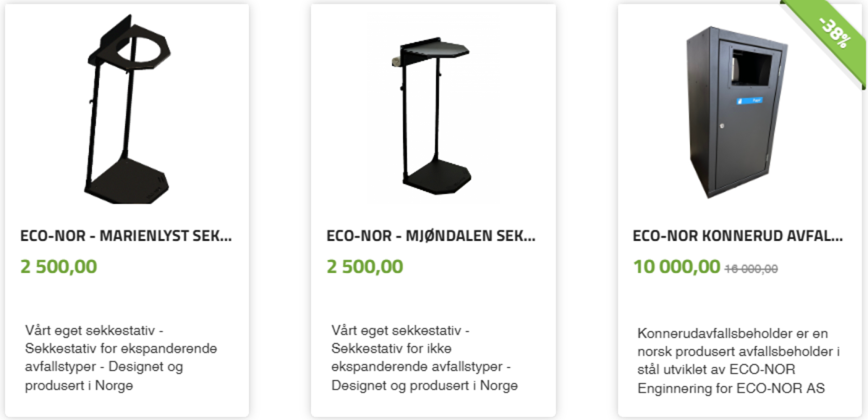The height and width of the screenshot is (420, 868).
Task: Click the ECO-NOR - MARIENLYST SEK... title
Action: [127, 236]
